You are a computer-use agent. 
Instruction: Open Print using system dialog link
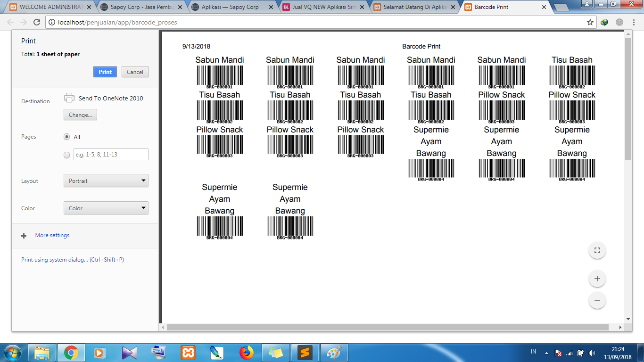[73, 260]
